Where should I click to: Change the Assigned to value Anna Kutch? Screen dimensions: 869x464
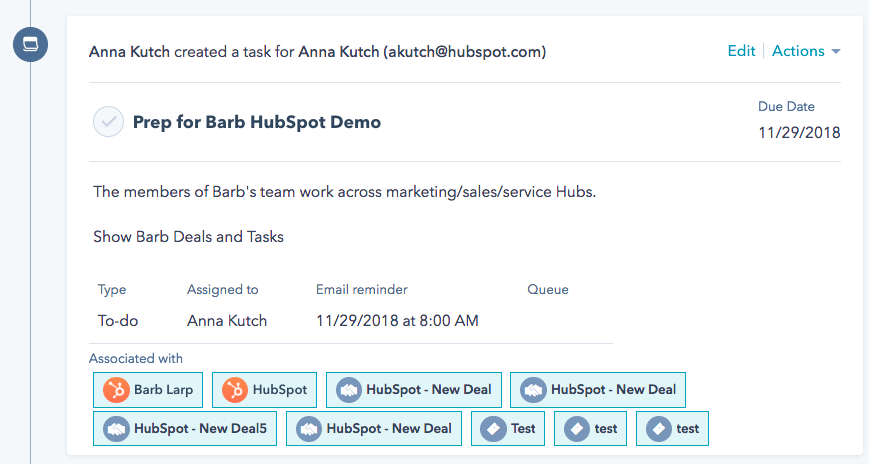227,321
